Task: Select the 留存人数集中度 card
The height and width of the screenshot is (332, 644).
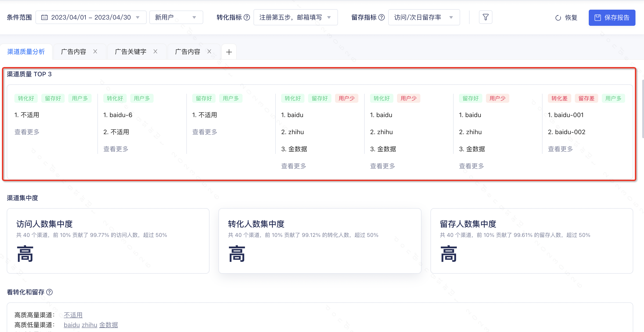Action: (x=532, y=241)
